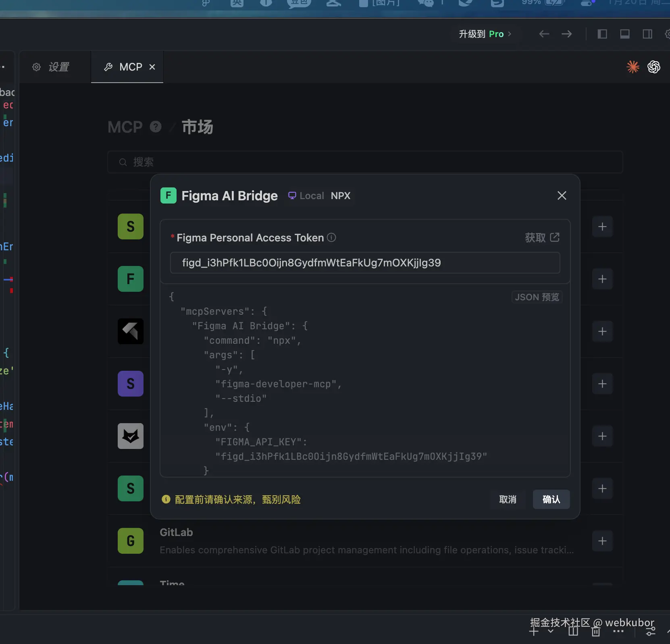Click the Figma Personal Access Token input field

coord(365,263)
